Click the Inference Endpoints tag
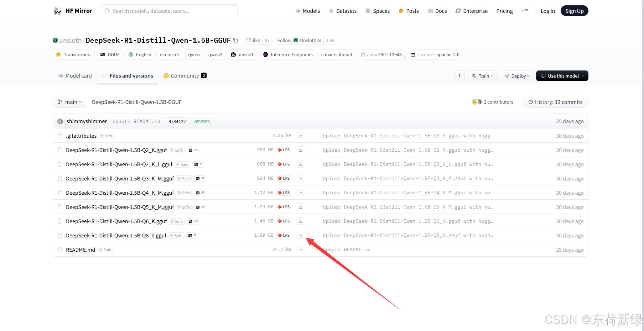This screenshot has width=644, height=331. 288,54
